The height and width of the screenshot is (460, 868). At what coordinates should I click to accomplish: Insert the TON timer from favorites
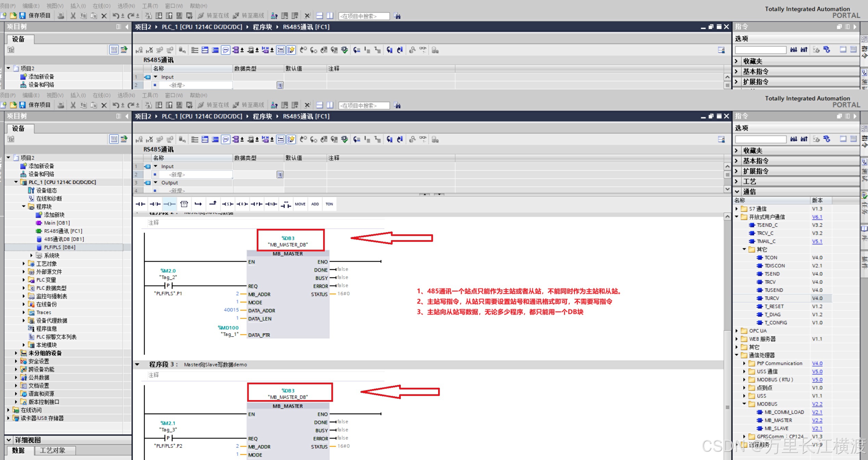click(x=329, y=204)
